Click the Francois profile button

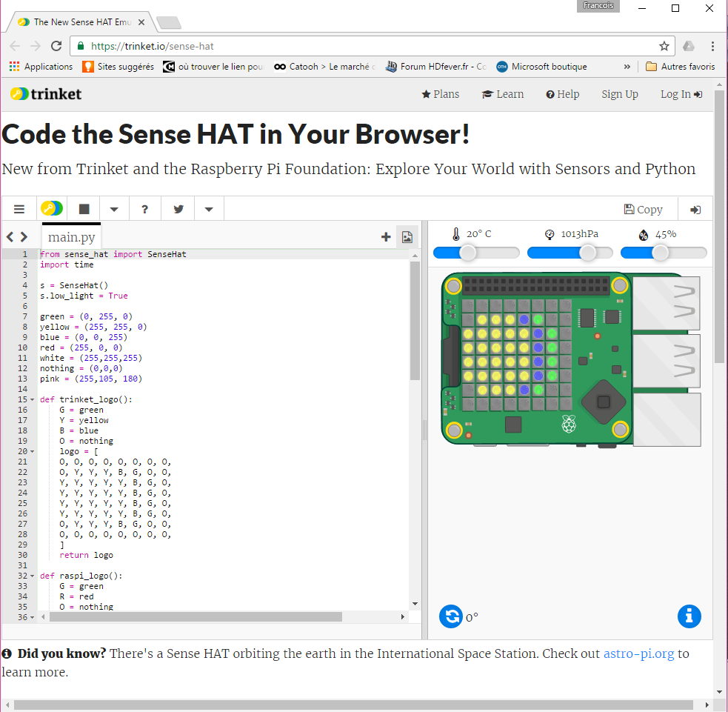coord(598,6)
